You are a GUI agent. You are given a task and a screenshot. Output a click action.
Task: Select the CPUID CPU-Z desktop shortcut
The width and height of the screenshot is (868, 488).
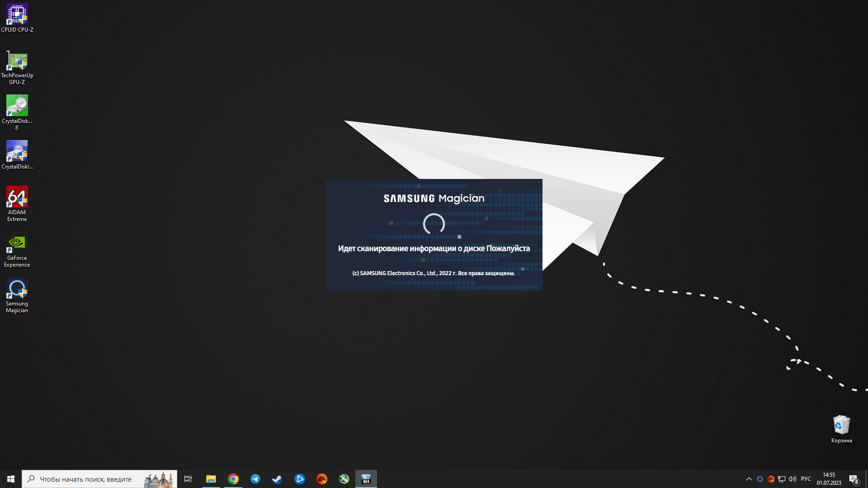point(17,18)
